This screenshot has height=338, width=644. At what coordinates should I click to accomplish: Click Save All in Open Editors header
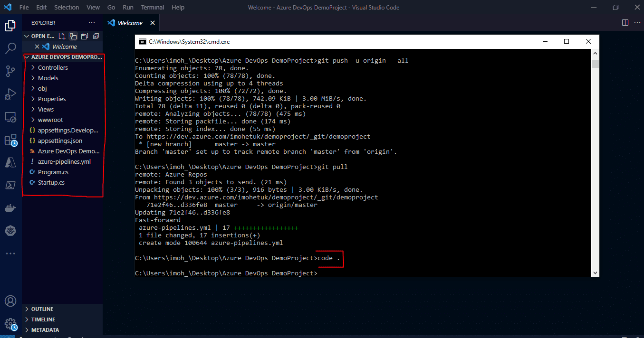pyautogui.click(x=85, y=36)
